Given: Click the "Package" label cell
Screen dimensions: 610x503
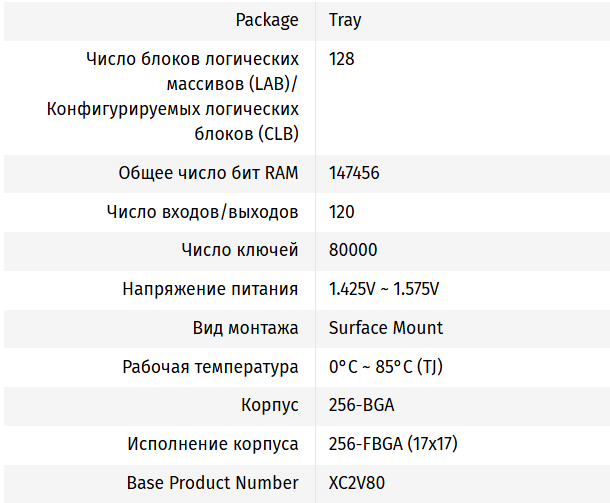Looking at the screenshot, I should 266,20.
